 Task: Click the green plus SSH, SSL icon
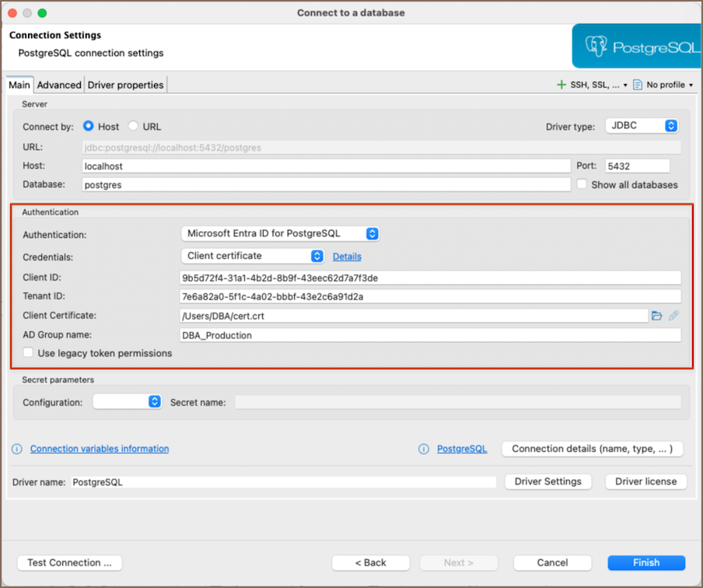561,85
